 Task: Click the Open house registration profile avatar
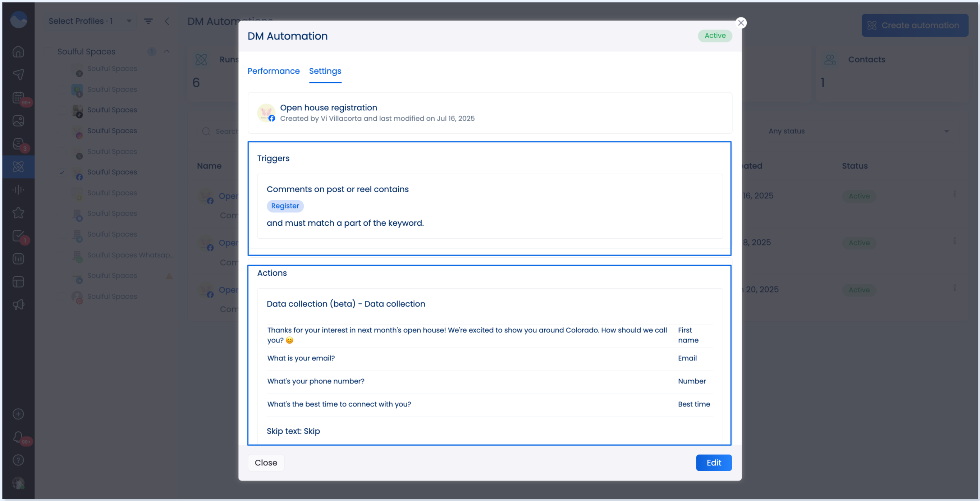coord(266,113)
